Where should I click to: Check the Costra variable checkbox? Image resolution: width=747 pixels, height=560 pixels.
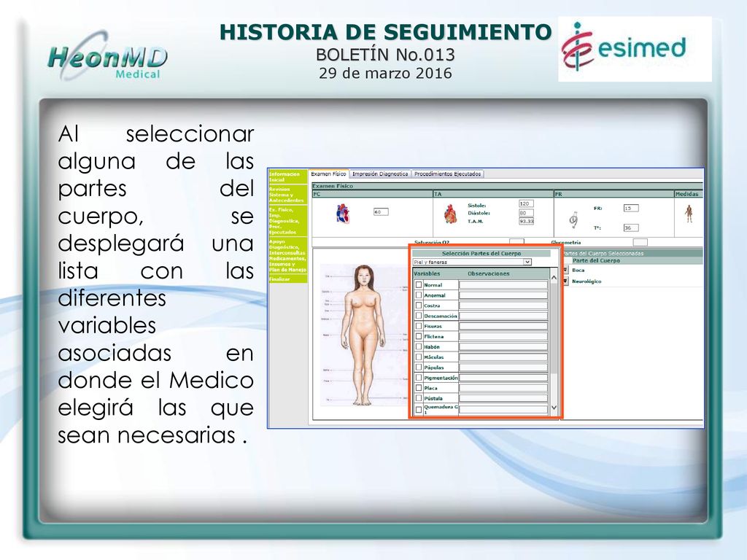click(x=419, y=306)
